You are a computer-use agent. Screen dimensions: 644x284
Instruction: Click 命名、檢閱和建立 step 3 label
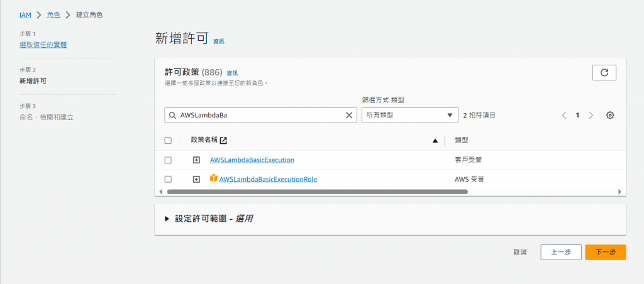pyautogui.click(x=47, y=117)
